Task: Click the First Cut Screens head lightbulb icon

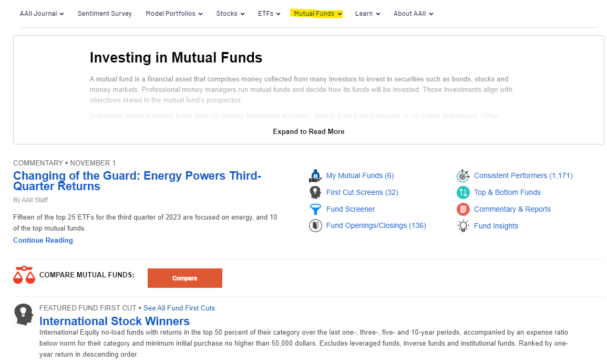Action: pos(315,192)
